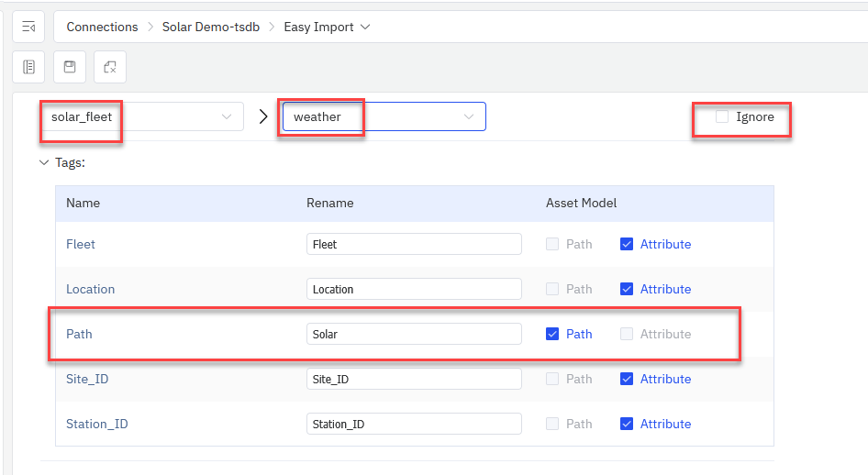Collapse the Tags section
The height and width of the screenshot is (475, 868).
click(44, 162)
